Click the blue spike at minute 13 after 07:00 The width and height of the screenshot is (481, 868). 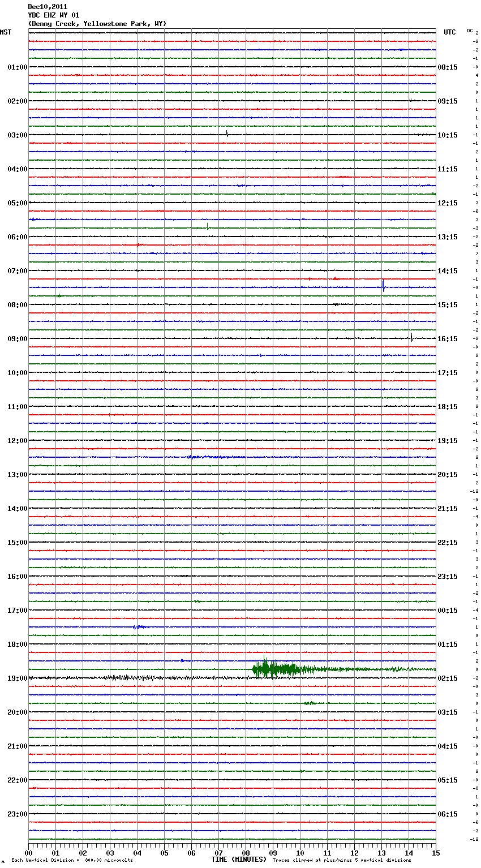pyautogui.click(x=383, y=285)
